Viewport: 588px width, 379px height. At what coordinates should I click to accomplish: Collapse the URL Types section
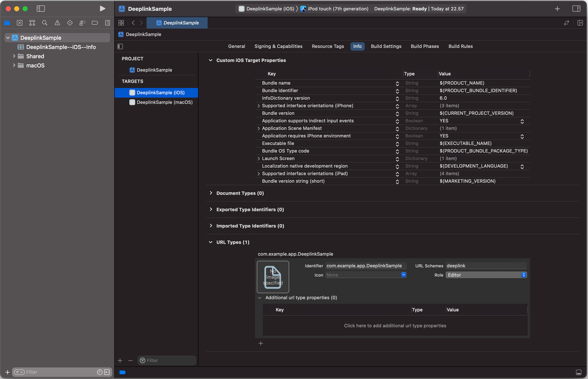(x=210, y=242)
